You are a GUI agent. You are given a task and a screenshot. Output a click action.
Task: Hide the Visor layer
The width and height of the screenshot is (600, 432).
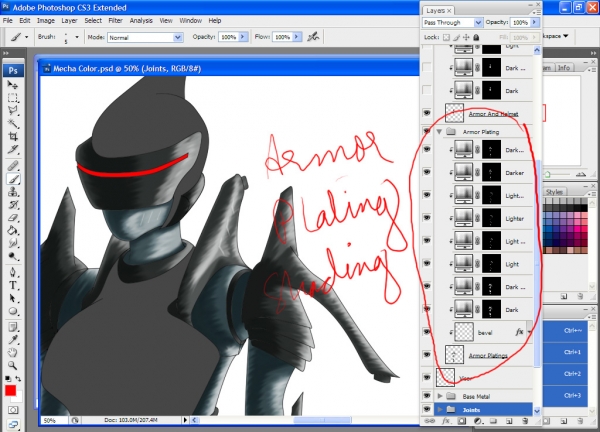[x=427, y=377]
